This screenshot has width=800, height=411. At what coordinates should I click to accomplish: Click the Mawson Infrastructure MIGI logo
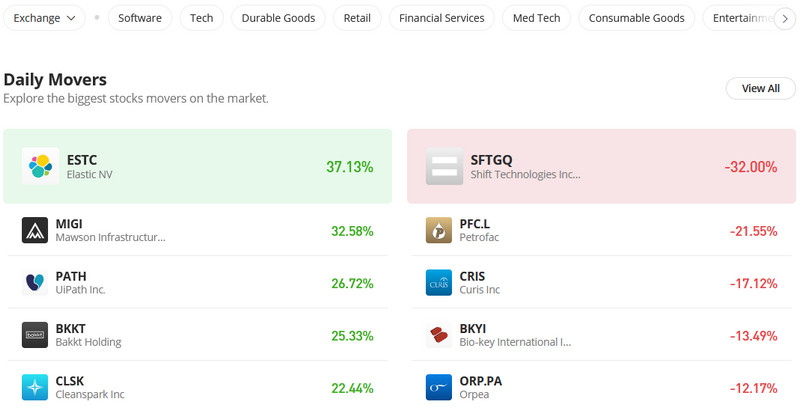(x=35, y=231)
